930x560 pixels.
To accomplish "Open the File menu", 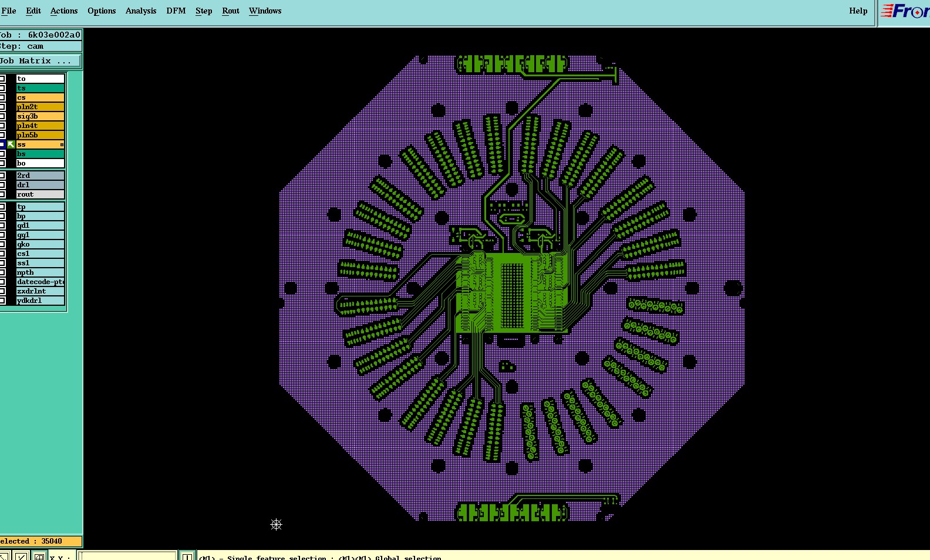I will (9, 11).
